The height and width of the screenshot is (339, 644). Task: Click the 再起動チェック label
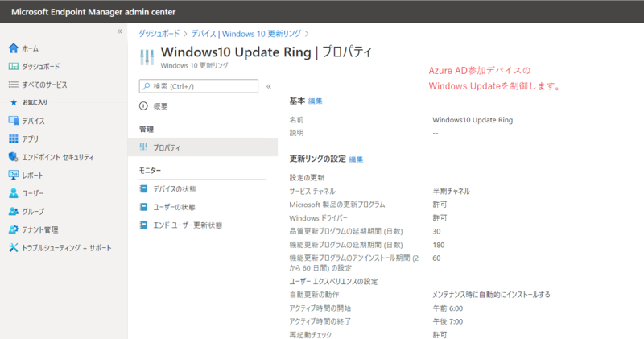point(310,334)
